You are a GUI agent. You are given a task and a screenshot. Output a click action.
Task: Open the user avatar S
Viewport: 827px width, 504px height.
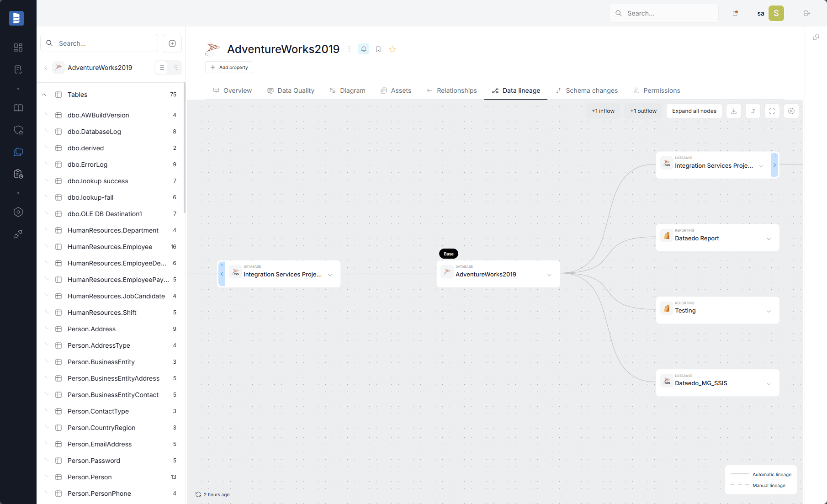tap(776, 13)
